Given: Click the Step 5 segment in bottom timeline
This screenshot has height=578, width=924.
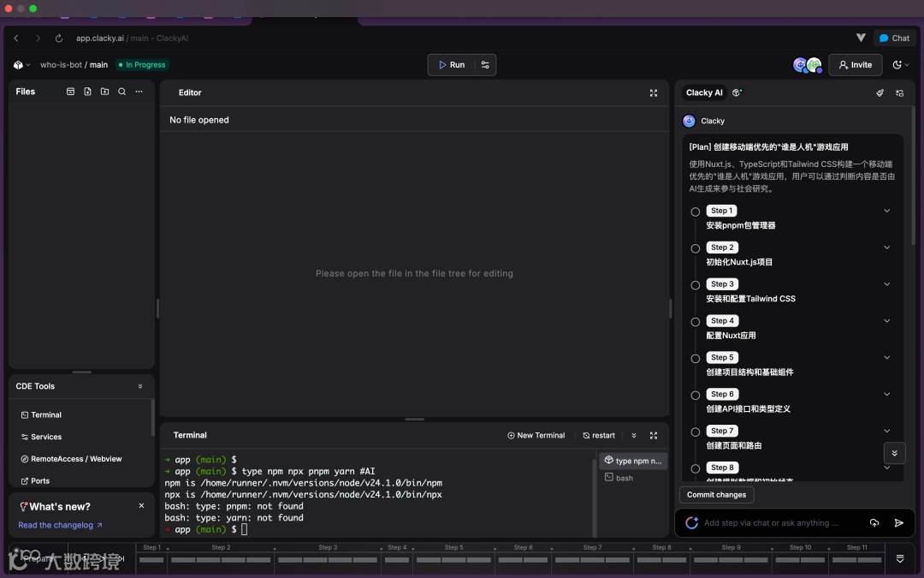Looking at the screenshot, I should coord(453,557).
